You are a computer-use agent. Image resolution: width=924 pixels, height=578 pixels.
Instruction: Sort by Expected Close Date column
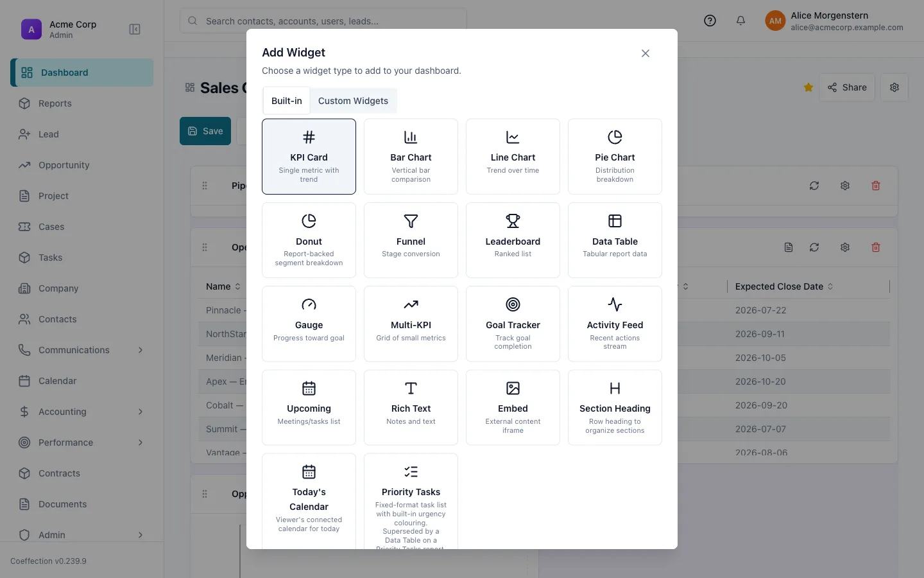click(784, 286)
